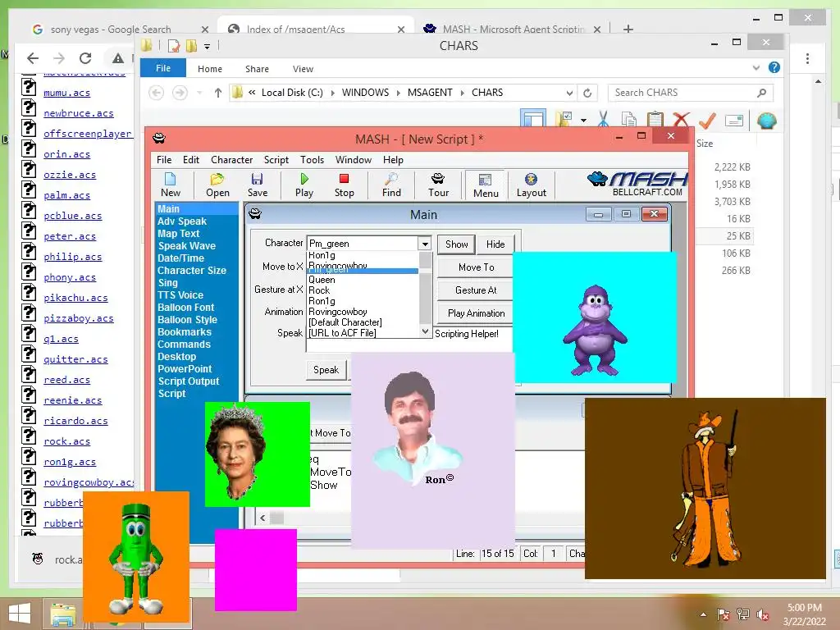Switch to the Explorer View ribbon tab

[303, 69]
